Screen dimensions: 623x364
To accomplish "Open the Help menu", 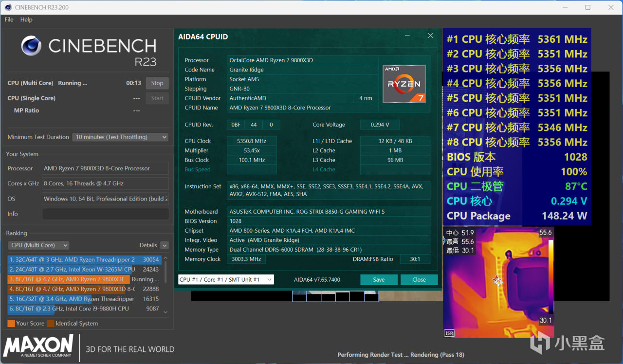I will [x=26, y=19].
